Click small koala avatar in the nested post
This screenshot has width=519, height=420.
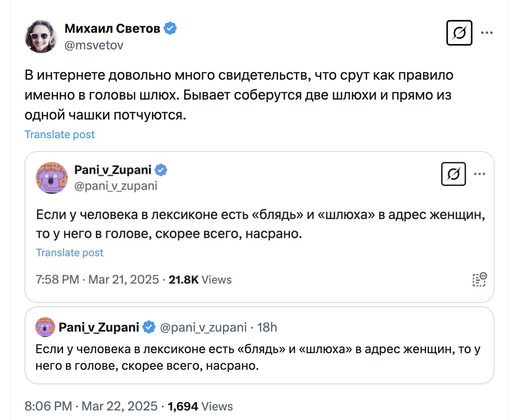coord(45,327)
